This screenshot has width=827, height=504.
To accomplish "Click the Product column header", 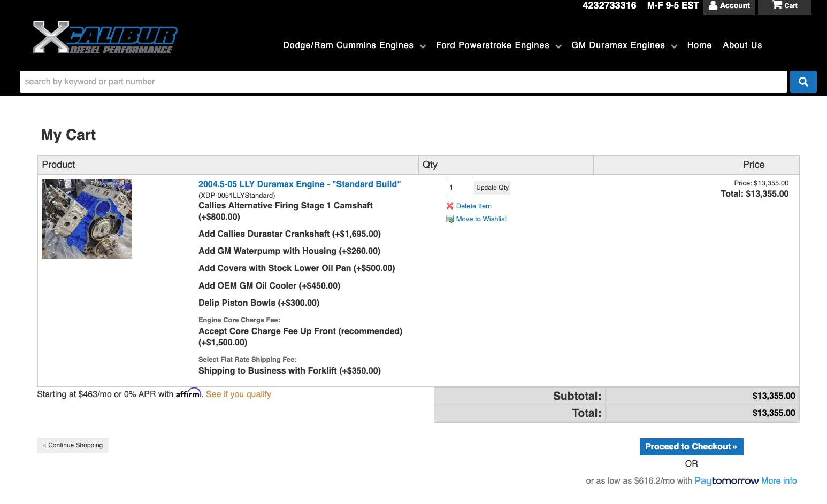I will pyautogui.click(x=58, y=165).
